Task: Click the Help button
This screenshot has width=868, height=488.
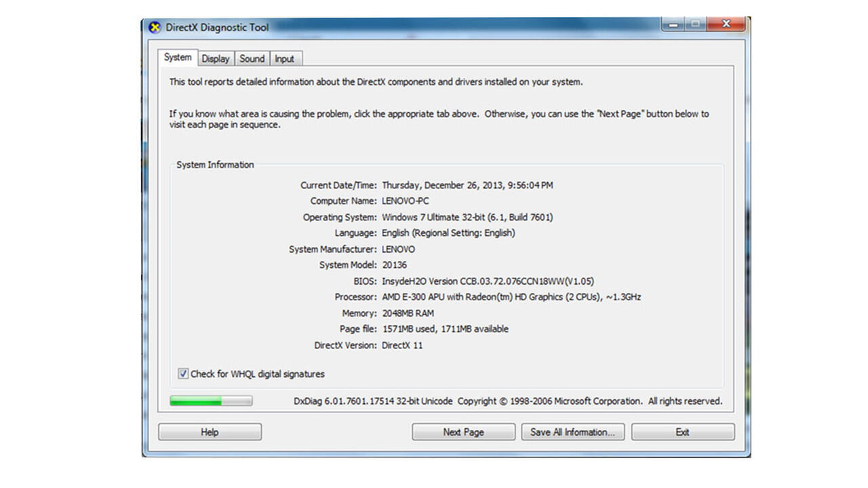Action: coord(210,432)
